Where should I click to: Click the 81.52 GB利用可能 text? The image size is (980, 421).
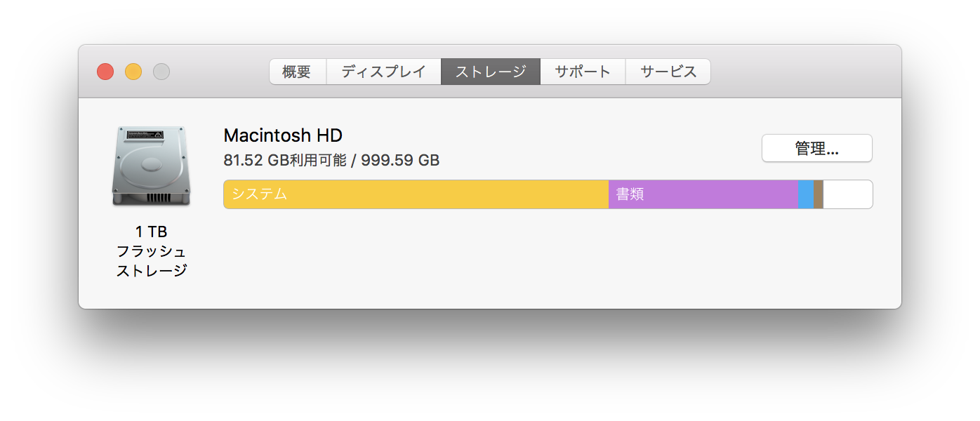[x=285, y=160]
